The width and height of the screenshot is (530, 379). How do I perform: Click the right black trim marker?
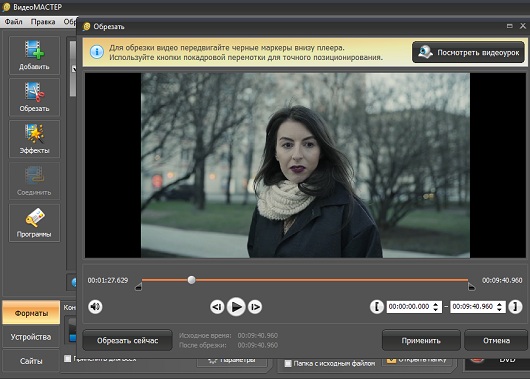[x=472, y=287]
